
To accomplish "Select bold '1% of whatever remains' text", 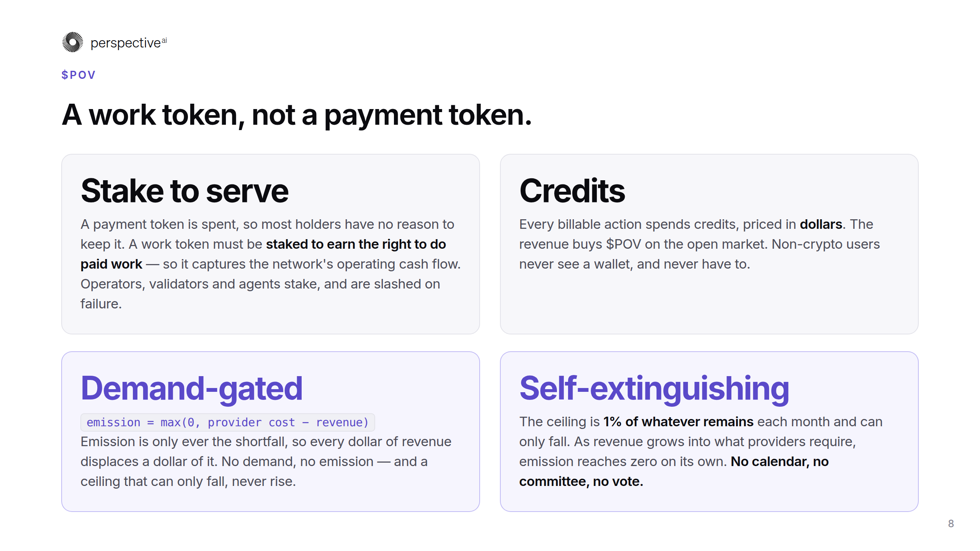I will point(678,422).
